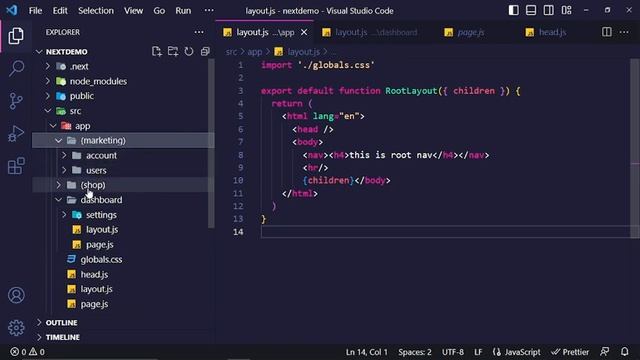
Task: Open the Extensions view
Action: coord(16,166)
